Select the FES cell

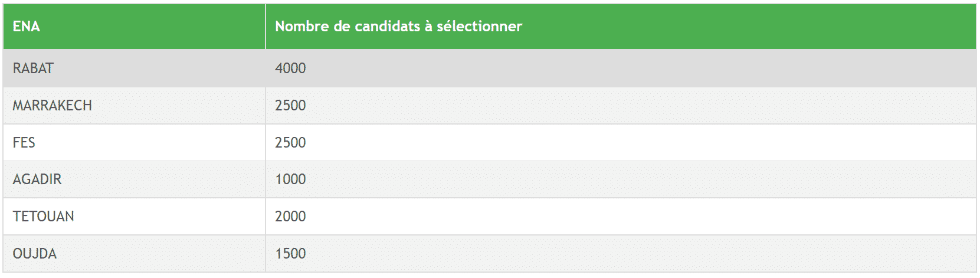point(134,142)
